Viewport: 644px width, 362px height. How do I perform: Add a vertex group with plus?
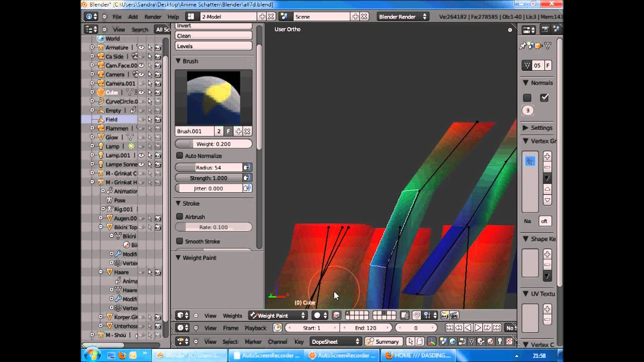tap(547, 156)
